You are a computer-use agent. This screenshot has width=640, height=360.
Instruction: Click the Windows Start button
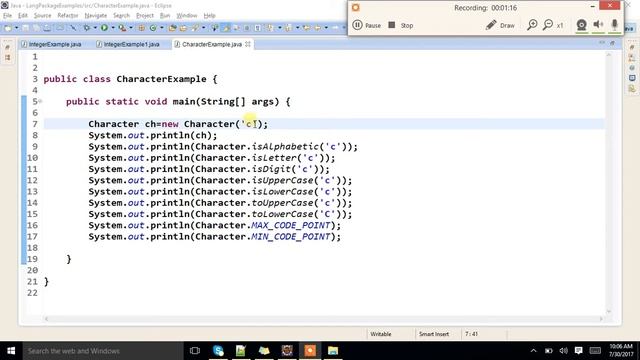coord(11,351)
